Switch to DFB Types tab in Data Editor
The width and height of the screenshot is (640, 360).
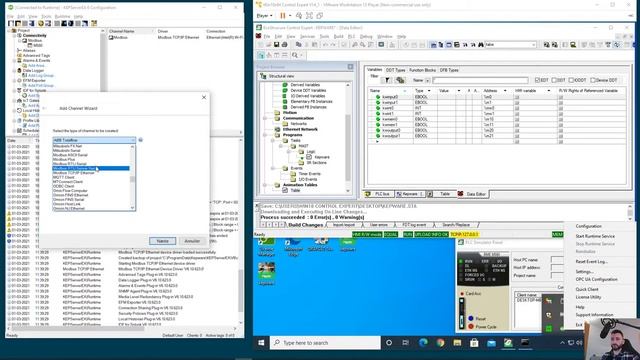(x=449, y=70)
